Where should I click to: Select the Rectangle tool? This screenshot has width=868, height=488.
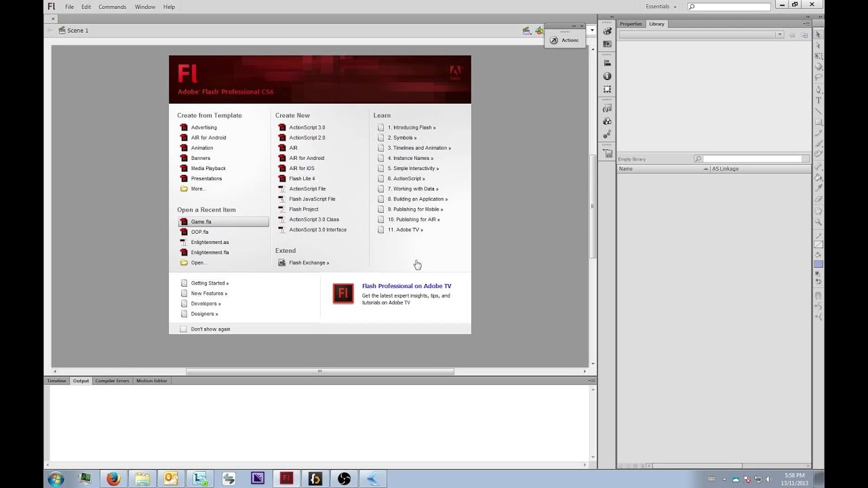(818, 121)
